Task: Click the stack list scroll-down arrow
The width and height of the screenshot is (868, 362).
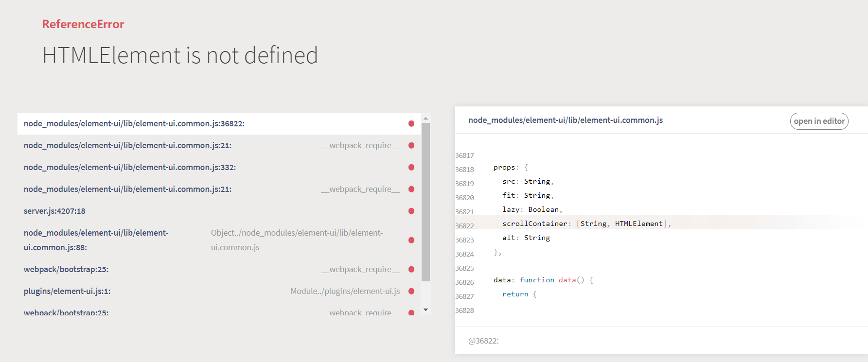Action: pyautogui.click(x=425, y=310)
